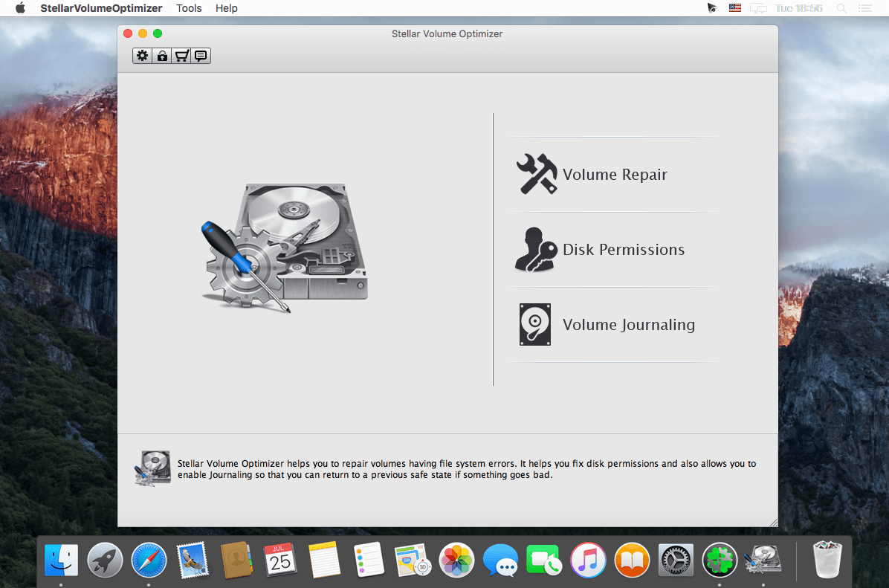Open Volume Journaling option

[x=628, y=324]
